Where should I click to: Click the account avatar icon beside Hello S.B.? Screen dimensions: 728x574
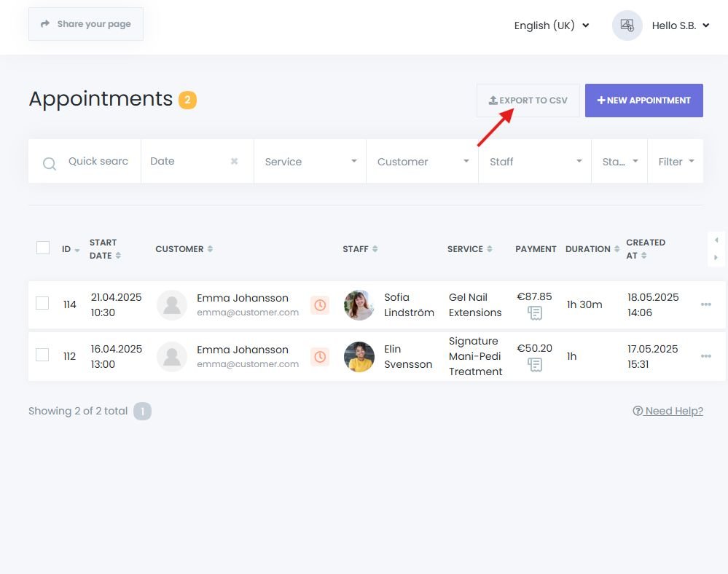click(x=626, y=25)
